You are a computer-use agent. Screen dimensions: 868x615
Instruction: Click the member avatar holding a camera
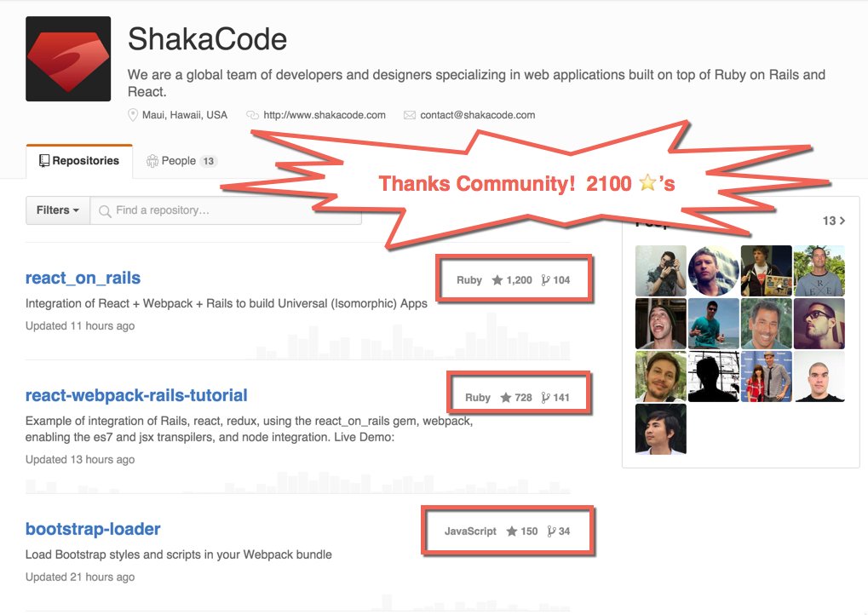coord(660,271)
